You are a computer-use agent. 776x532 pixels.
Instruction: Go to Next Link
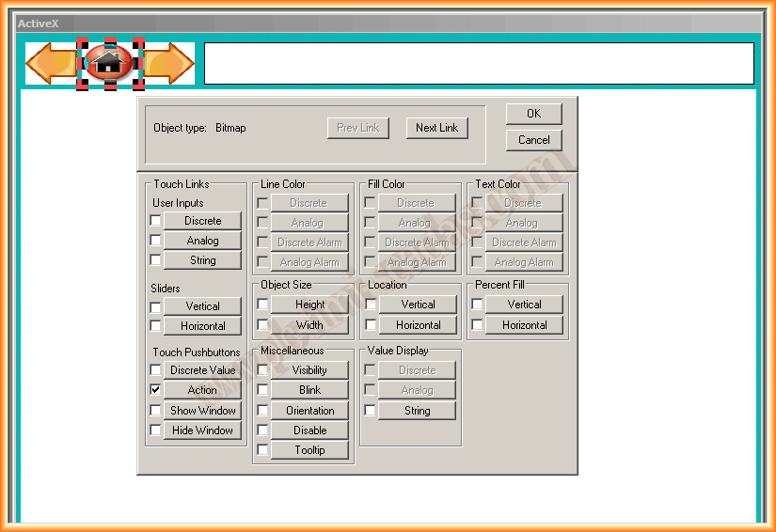[x=436, y=128]
